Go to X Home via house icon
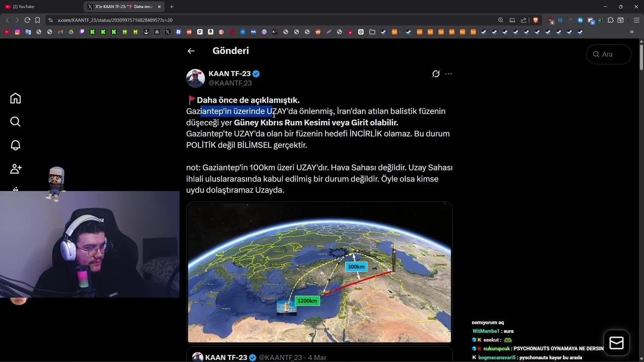The height and width of the screenshot is (362, 644). click(x=16, y=99)
